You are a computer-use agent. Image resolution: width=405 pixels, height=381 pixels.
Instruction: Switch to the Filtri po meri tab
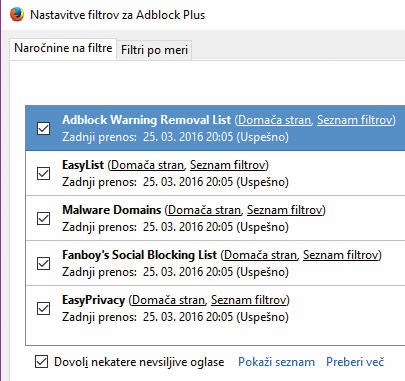154,50
